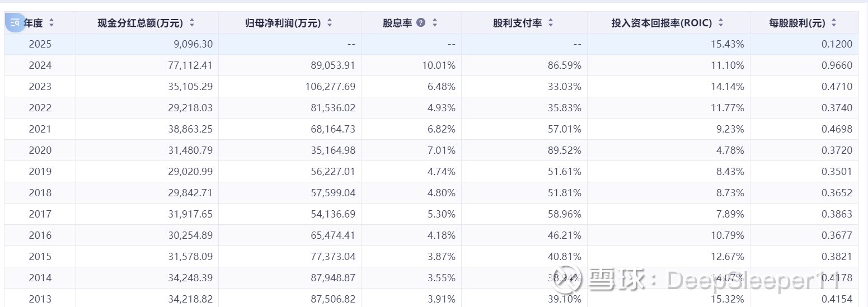Image resolution: width=868 pixels, height=307 pixels.
Task: Click the 现金分红总额(万元) column header text
Action: tap(140, 23)
